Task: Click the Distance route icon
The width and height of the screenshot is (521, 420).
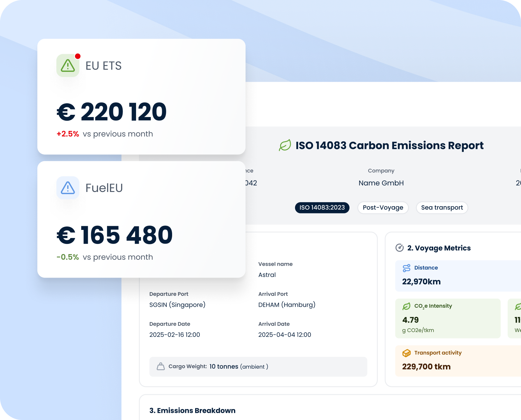Action: pos(406,268)
